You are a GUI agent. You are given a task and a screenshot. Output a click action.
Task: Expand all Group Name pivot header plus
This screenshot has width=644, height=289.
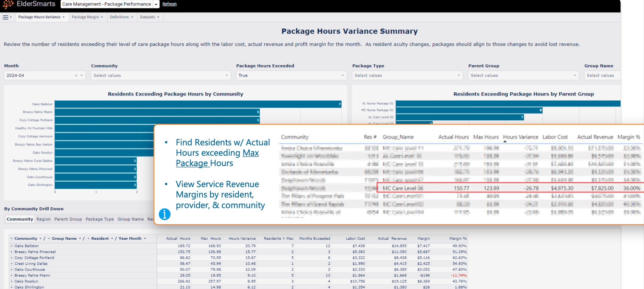tap(49, 239)
